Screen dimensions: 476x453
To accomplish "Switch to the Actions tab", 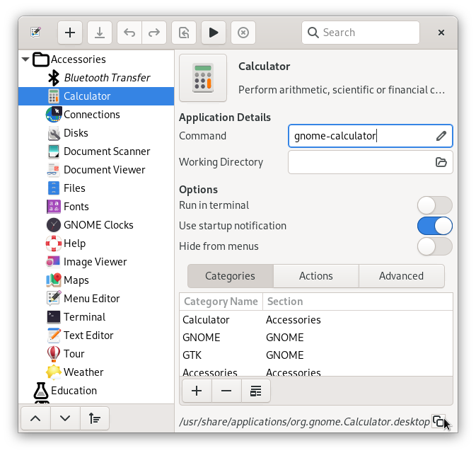I will [x=315, y=276].
